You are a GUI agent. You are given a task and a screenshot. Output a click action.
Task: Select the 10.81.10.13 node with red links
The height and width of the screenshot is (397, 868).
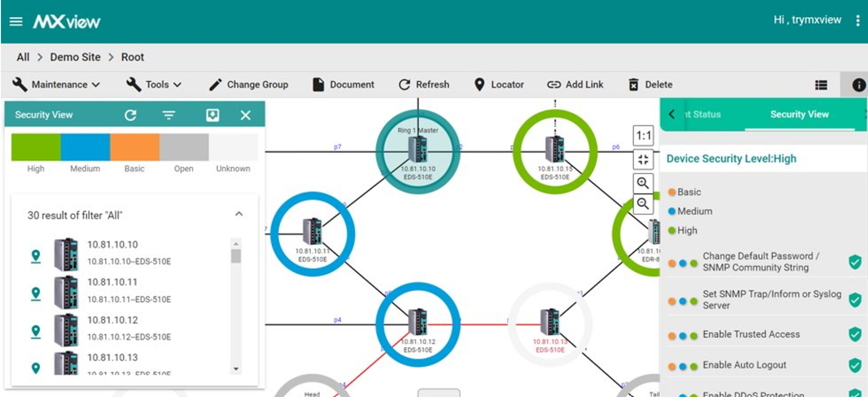[550, 324]
